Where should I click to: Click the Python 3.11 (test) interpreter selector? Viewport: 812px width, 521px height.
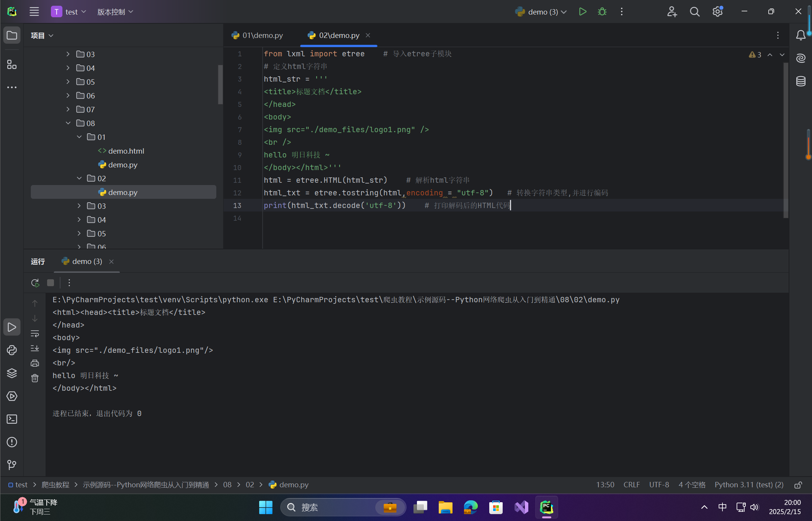coord(749,485)
